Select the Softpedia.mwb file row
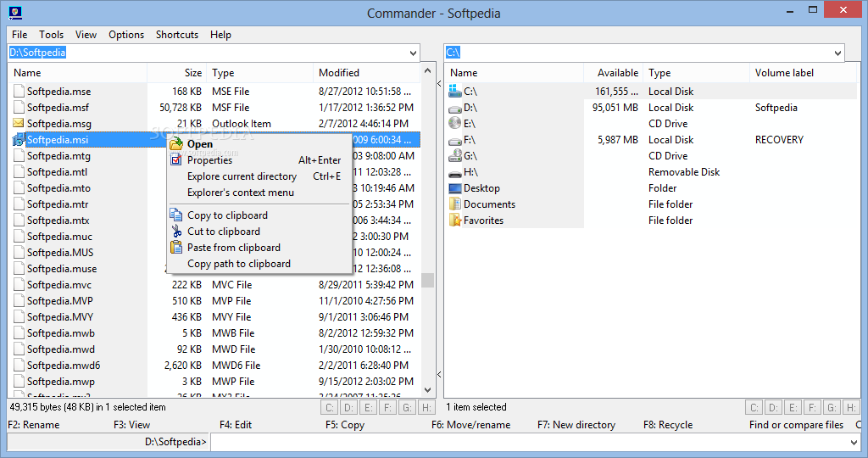The height and width of the screenshot is (458, 868). pos(214,332)
